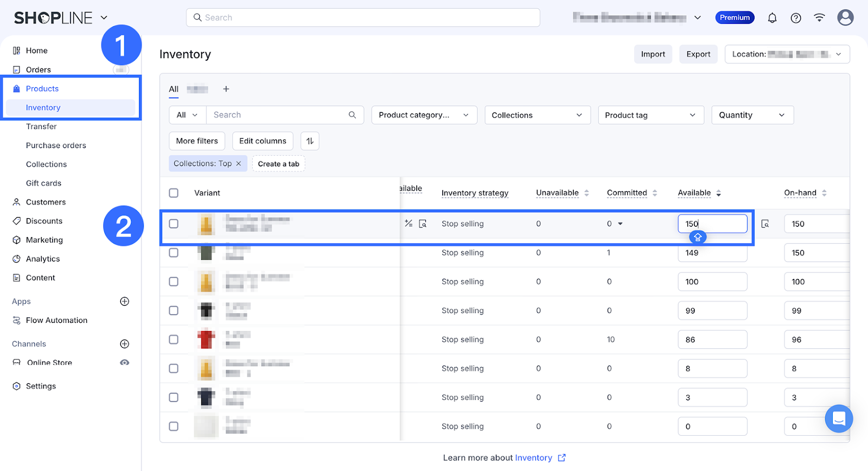Click the Edit columns button
The height and width of the screenshot is (471, 868).
[x=263, y=141]
